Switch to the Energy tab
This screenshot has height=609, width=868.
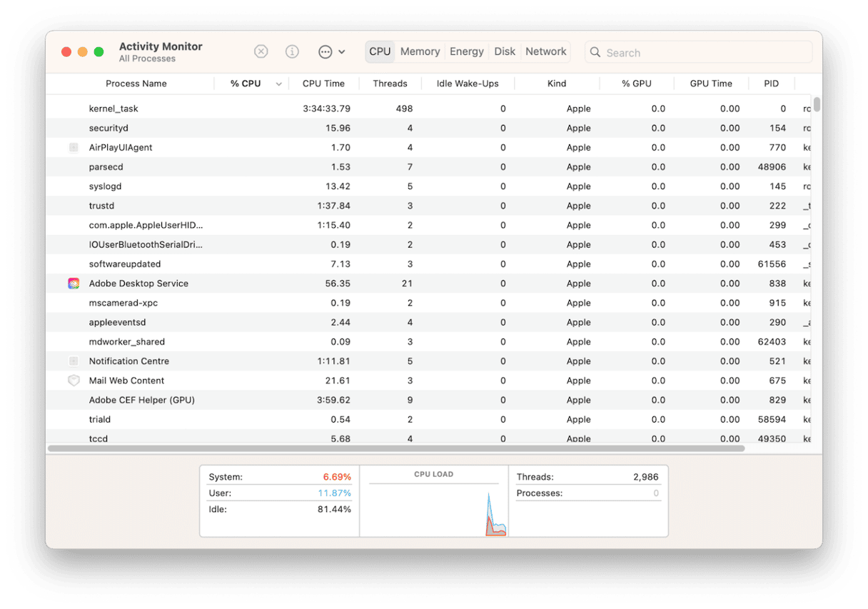click(467, 51)
